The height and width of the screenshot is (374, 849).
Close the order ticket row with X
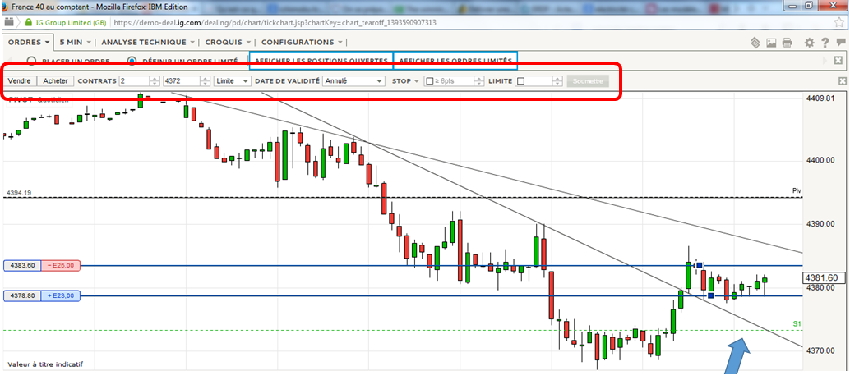[842, 81]
